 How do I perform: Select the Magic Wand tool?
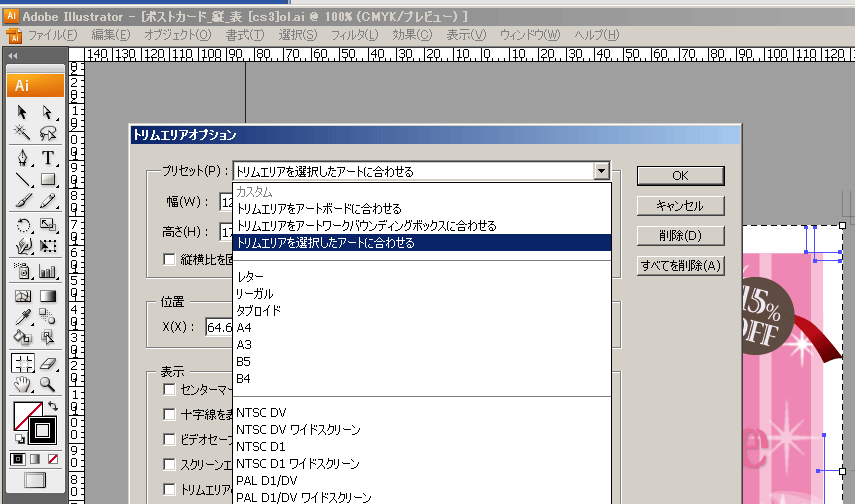[22, 133]
